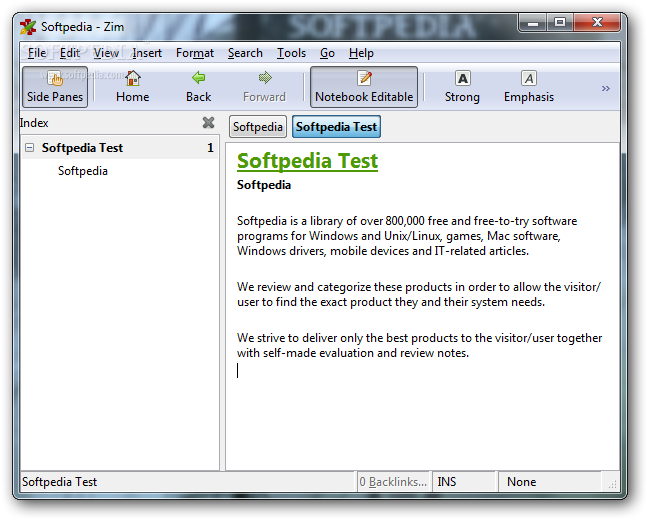Maximize the Zim window
The width and height of the screenshot is (648, 520).
coord(560,22)
